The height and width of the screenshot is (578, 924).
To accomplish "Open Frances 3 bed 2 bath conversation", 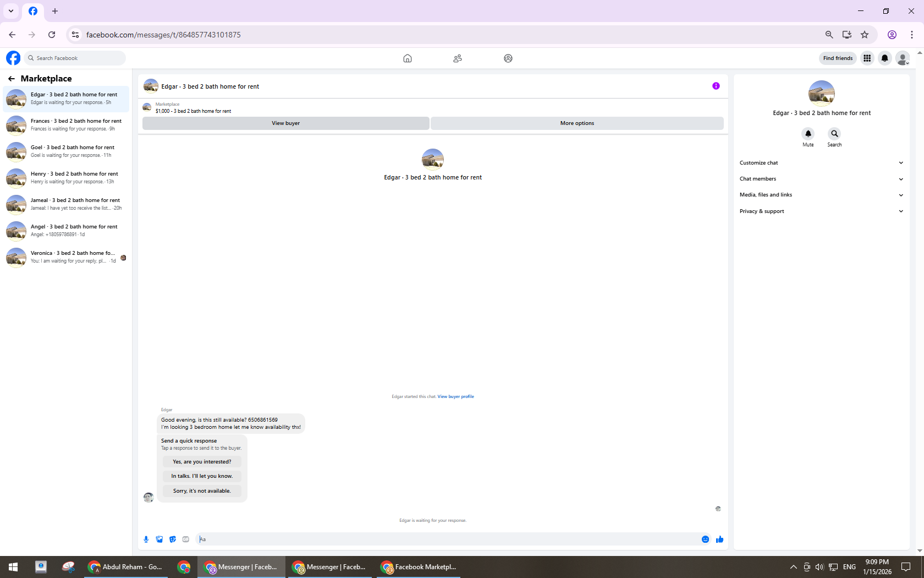I will [x=66, y=125].
